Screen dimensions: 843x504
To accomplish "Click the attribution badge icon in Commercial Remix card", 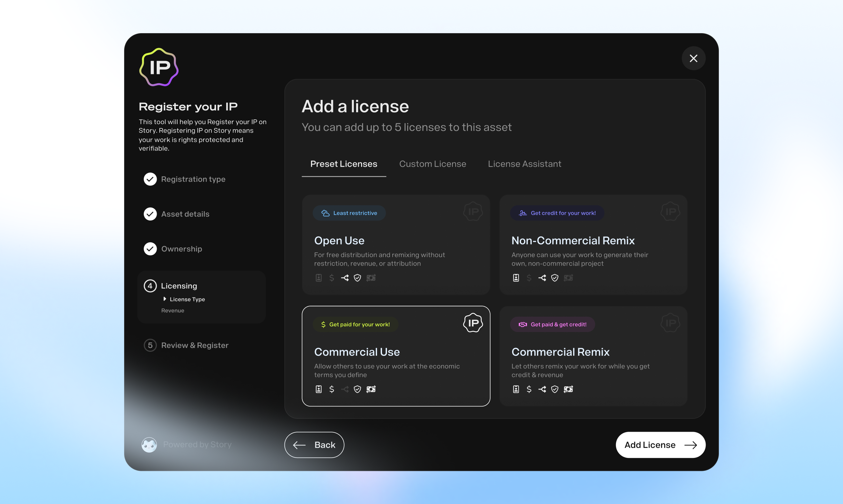I will point(516,389).
